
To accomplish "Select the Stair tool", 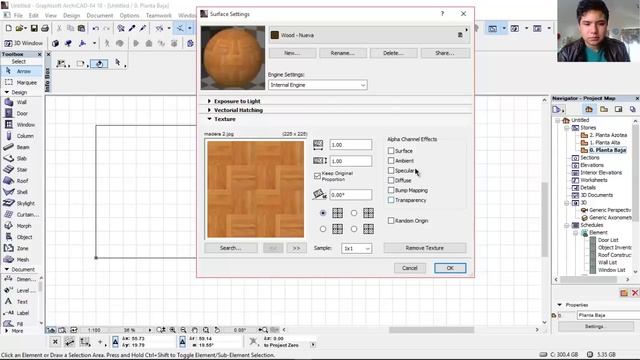I will pyautogui.click(x=21, y=169).
